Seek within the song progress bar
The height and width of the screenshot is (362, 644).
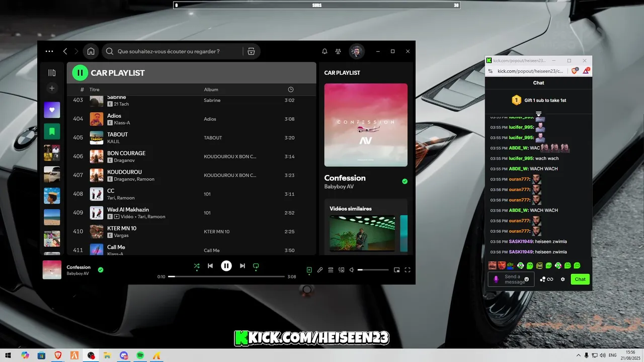click(226, 277)
